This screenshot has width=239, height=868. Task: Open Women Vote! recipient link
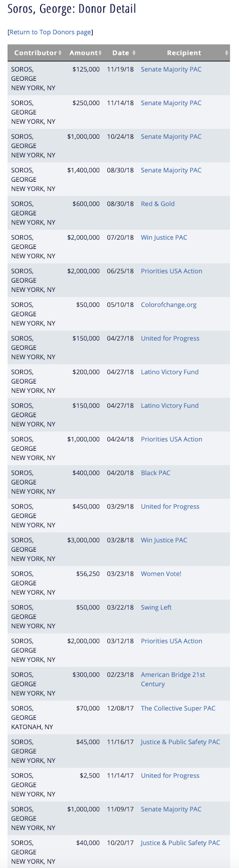pos(161,574)
